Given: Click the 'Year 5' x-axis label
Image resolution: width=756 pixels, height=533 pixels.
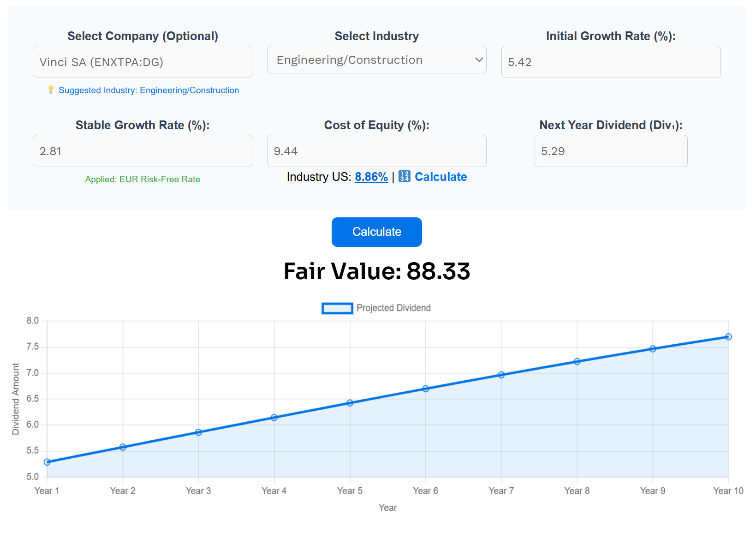Looking at the screenshot, I should click(350, 491).
